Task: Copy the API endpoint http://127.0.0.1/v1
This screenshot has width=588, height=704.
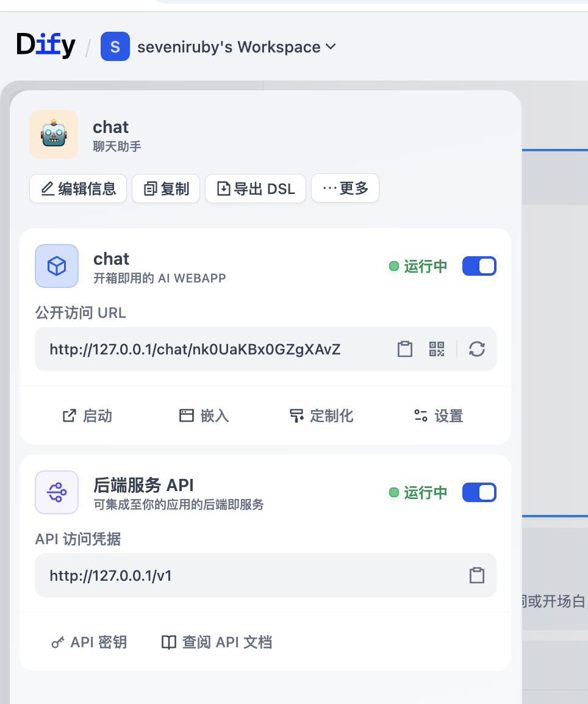Action: pos(476,575)
